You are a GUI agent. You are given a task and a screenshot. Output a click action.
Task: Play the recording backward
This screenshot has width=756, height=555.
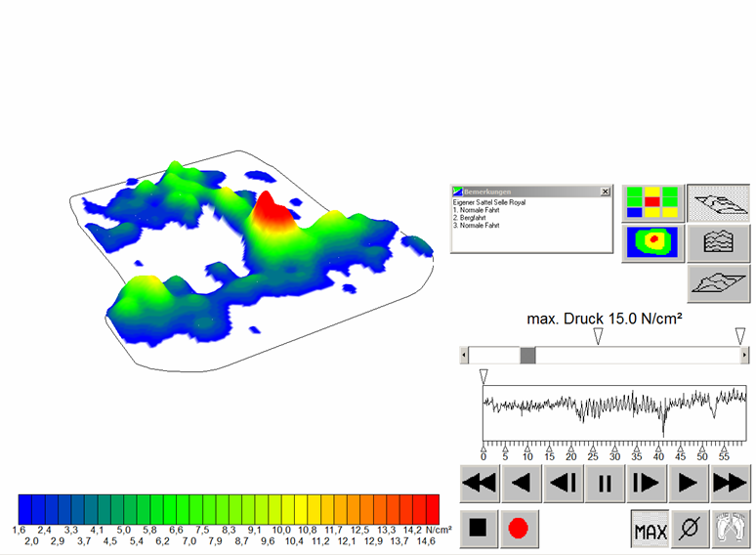(x=523, y=483)
